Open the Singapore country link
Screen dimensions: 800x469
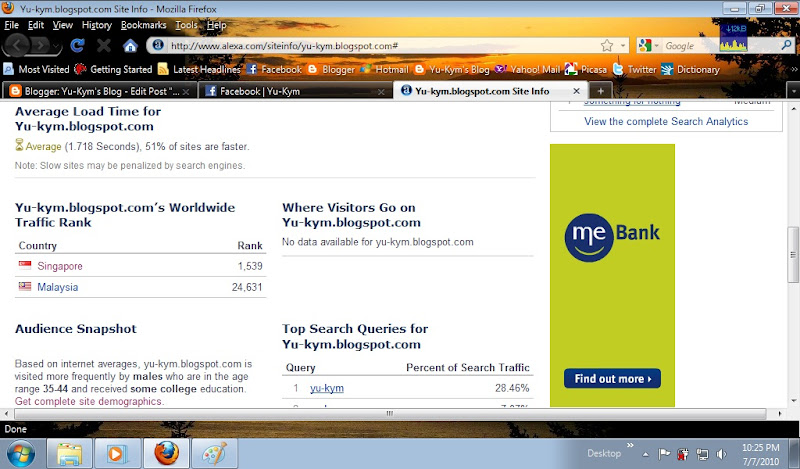tap(60, 266)
